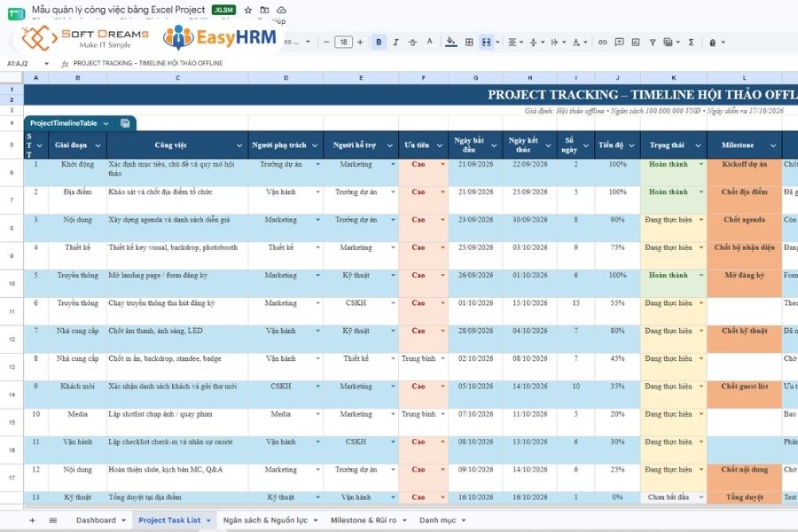This screenshot has height=532, width=798.
Task: Click cell 'Lập shotlist chụp ảnh / quay phim'
Action: coord(177,422)
